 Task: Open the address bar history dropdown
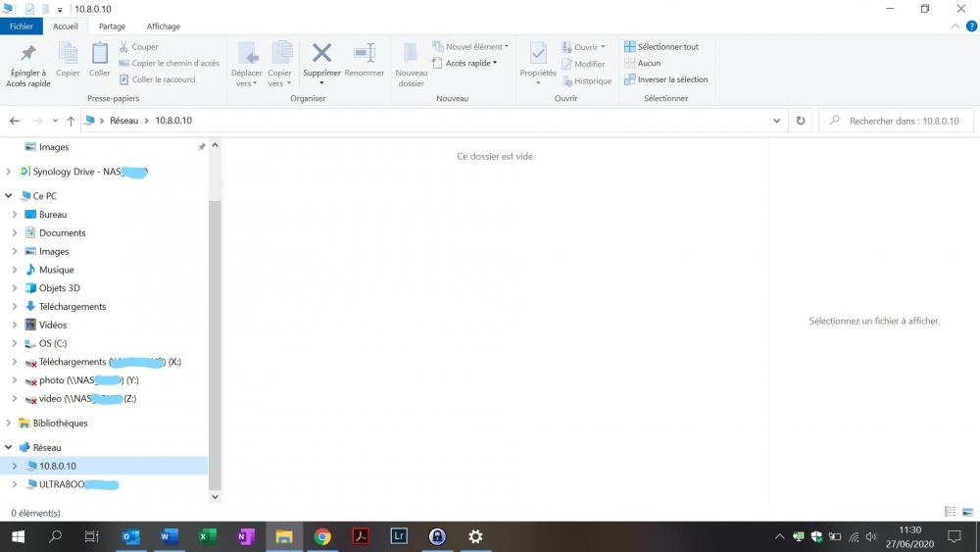[777, 121]
